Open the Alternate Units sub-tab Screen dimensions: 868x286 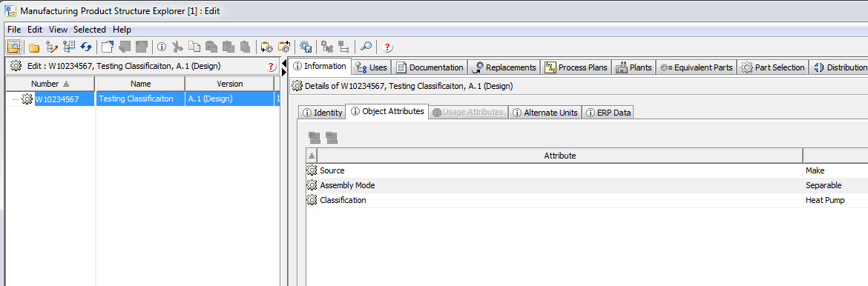[545, 113]
